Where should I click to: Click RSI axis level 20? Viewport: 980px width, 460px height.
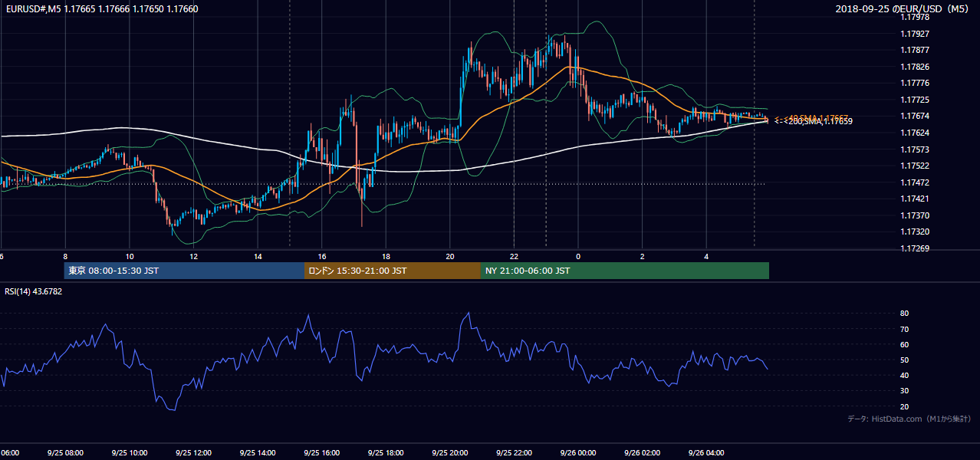click(904, 406)
